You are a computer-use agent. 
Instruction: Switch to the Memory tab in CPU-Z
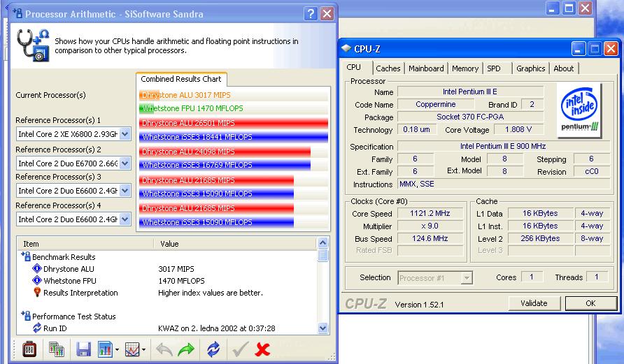(465, 68)
